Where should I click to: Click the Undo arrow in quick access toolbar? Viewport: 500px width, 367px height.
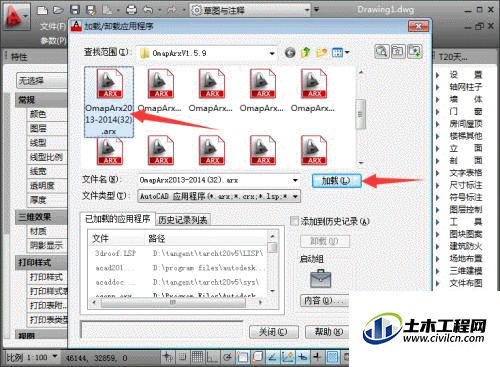pos(148,10)
